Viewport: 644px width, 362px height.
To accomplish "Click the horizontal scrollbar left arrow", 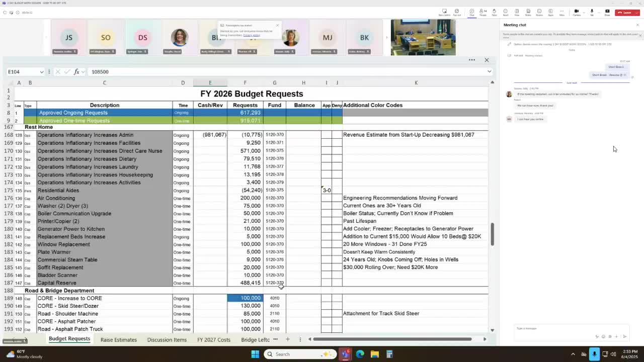I will pos(309,339).
